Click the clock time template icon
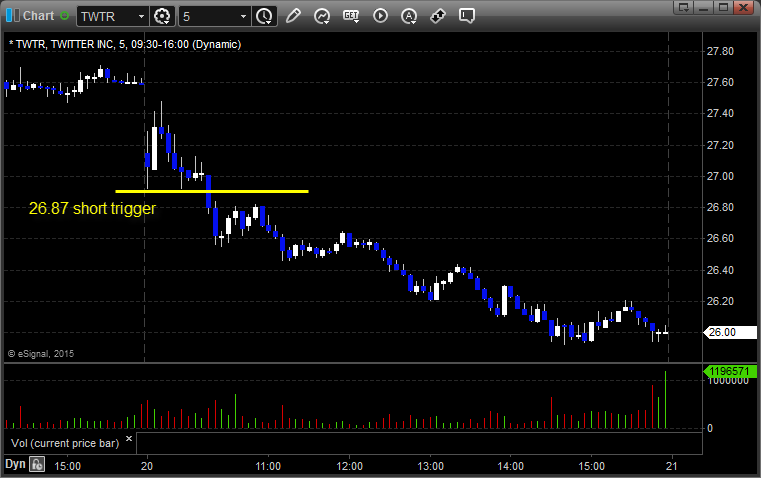 point(264,16)
